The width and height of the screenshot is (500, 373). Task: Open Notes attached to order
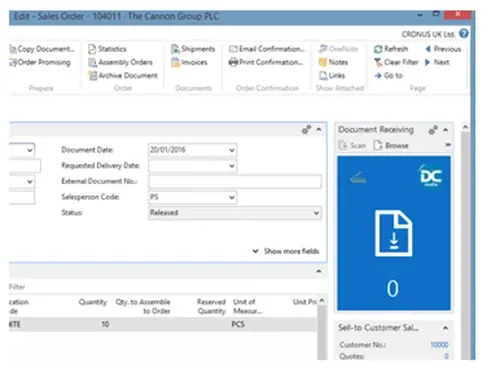point(333,62)
